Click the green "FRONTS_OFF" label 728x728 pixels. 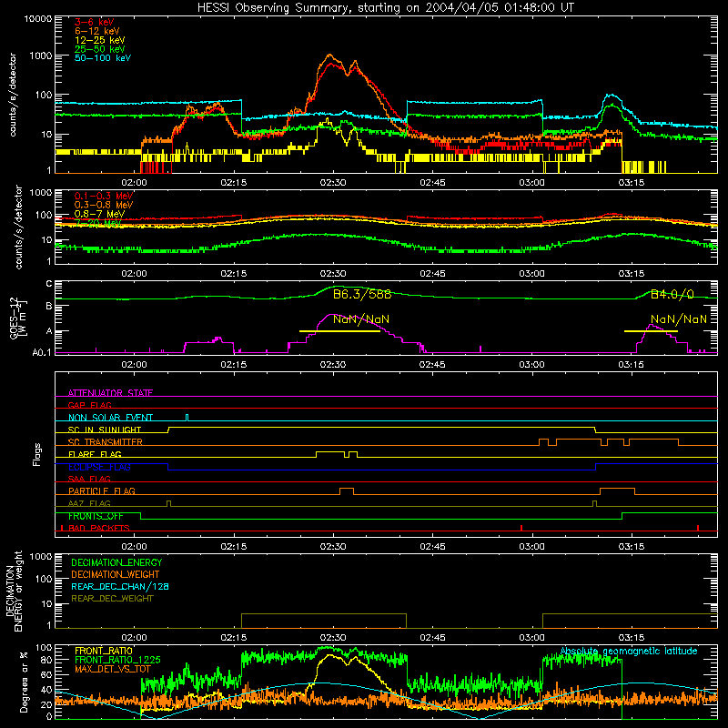click(x=96, y=516)
